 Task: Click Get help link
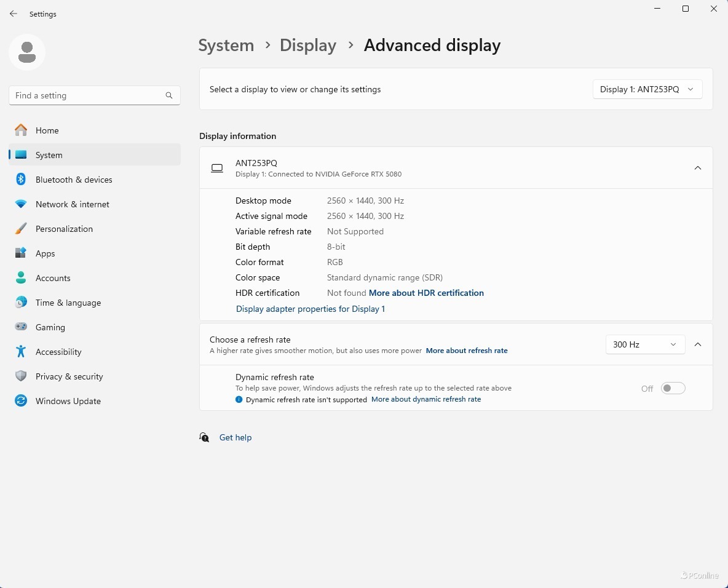(x=235, y=437)
